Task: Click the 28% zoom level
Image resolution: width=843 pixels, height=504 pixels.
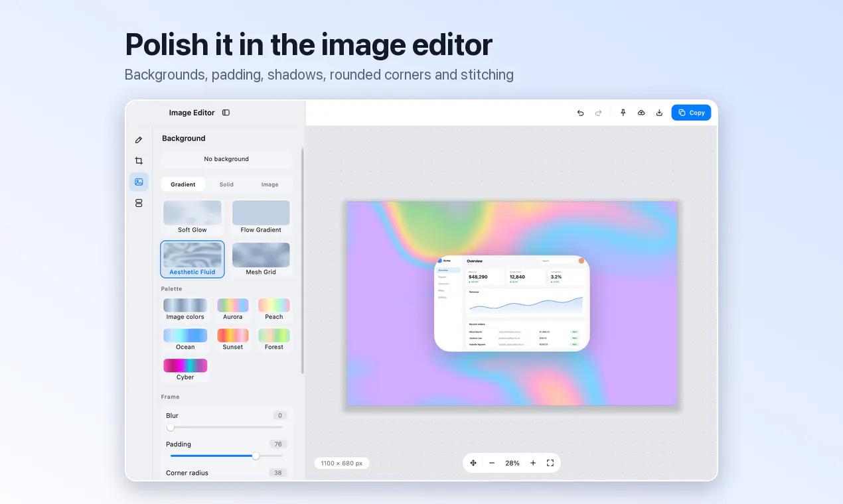Action: [512, 463]
